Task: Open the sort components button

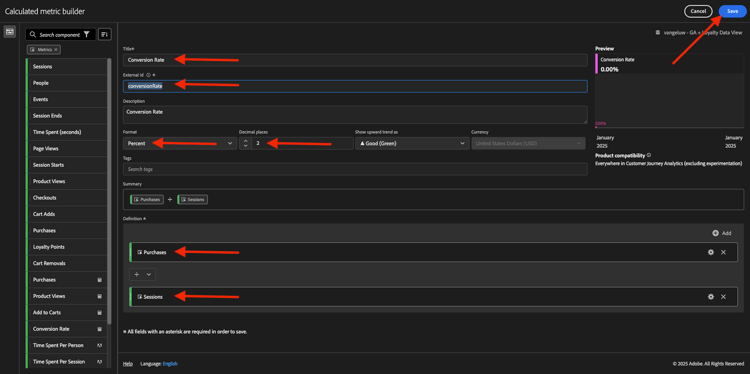Action: (105, 34)
